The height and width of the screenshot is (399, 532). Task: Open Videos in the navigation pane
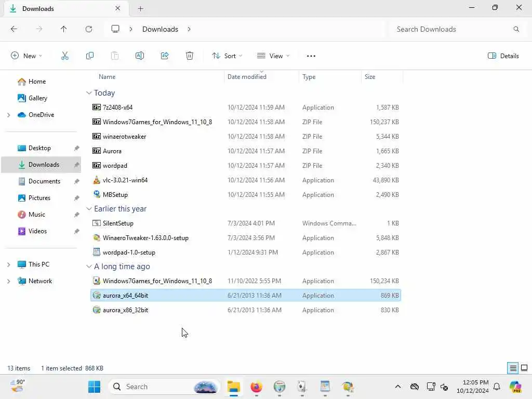37,231
